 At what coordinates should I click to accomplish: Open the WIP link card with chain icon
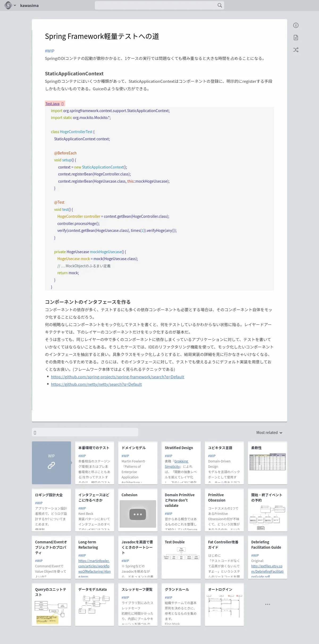click(x=51, y=463)
